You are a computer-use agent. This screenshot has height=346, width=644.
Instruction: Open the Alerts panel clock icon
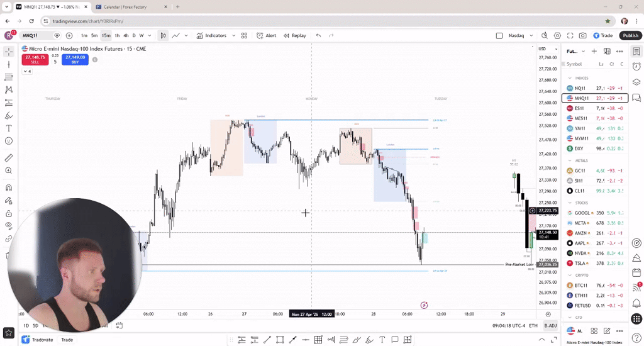pos(636,66)
